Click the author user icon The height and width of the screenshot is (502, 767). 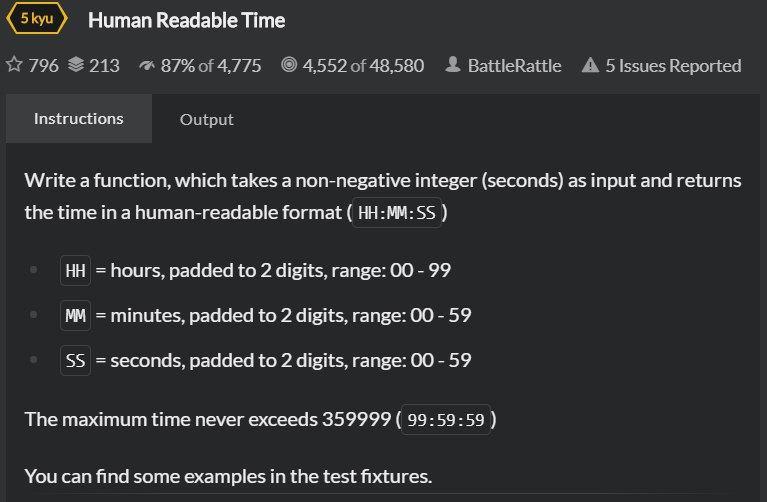(453, 65)
